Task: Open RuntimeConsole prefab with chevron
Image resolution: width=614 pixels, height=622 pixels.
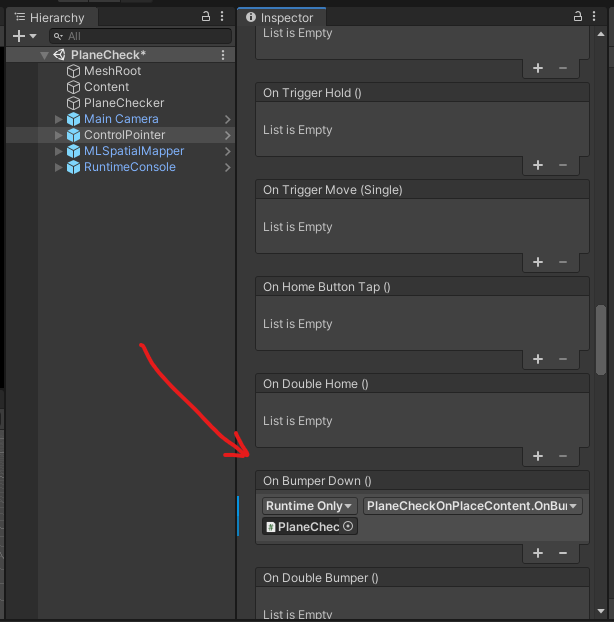Action: [228, 167]
